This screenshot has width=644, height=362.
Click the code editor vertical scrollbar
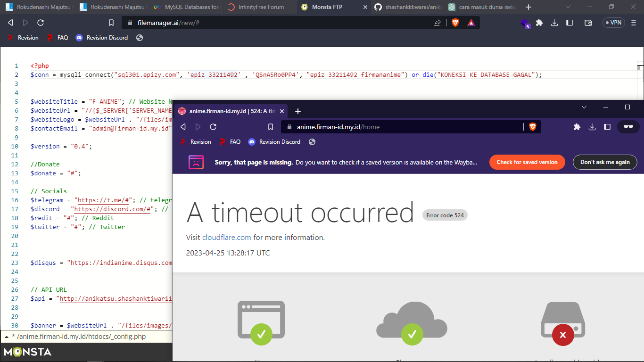click(639, 67)
